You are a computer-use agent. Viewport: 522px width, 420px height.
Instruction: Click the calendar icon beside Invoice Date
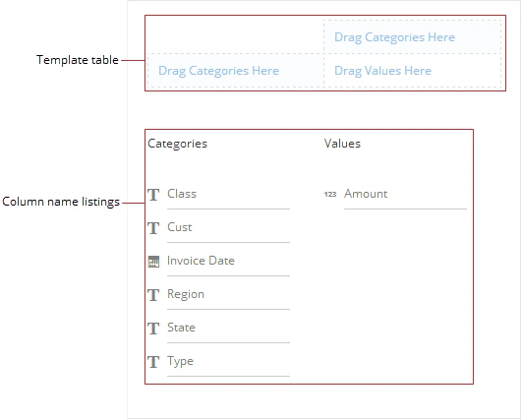153,262
